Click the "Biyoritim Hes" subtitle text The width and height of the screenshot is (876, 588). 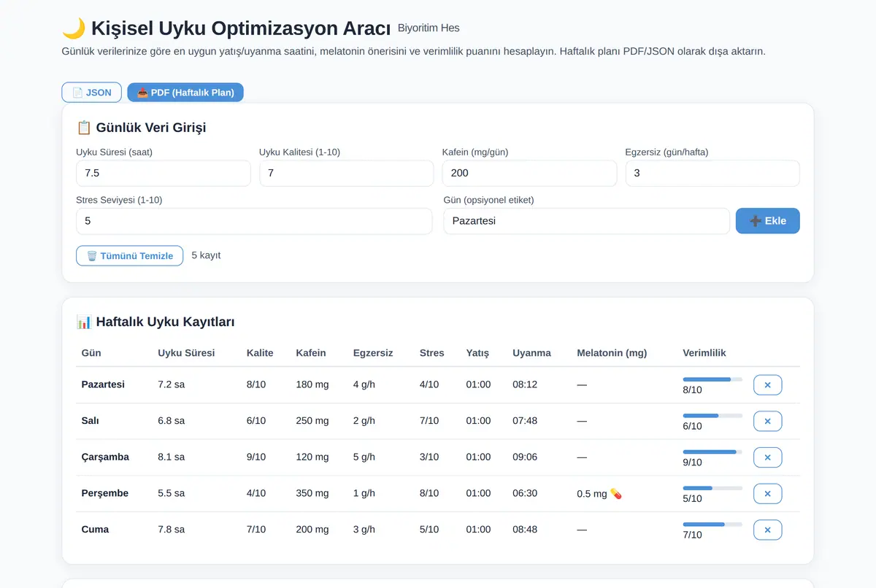coord(429,28)
